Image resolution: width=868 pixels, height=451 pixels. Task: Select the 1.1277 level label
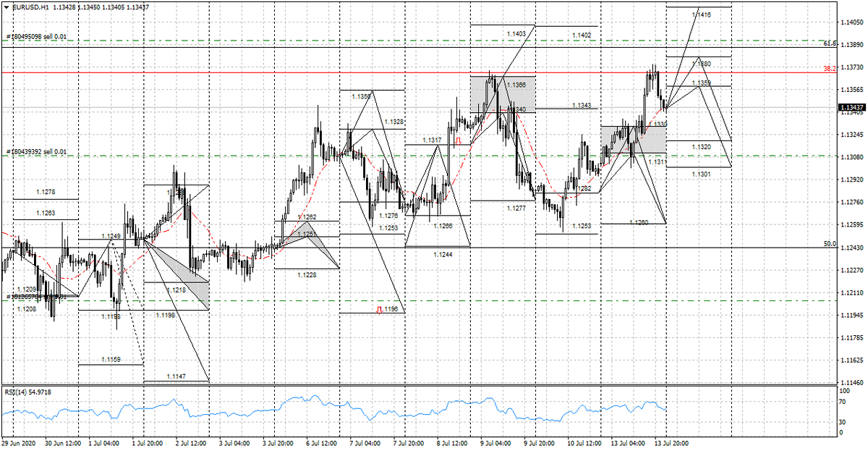(516, 208)
